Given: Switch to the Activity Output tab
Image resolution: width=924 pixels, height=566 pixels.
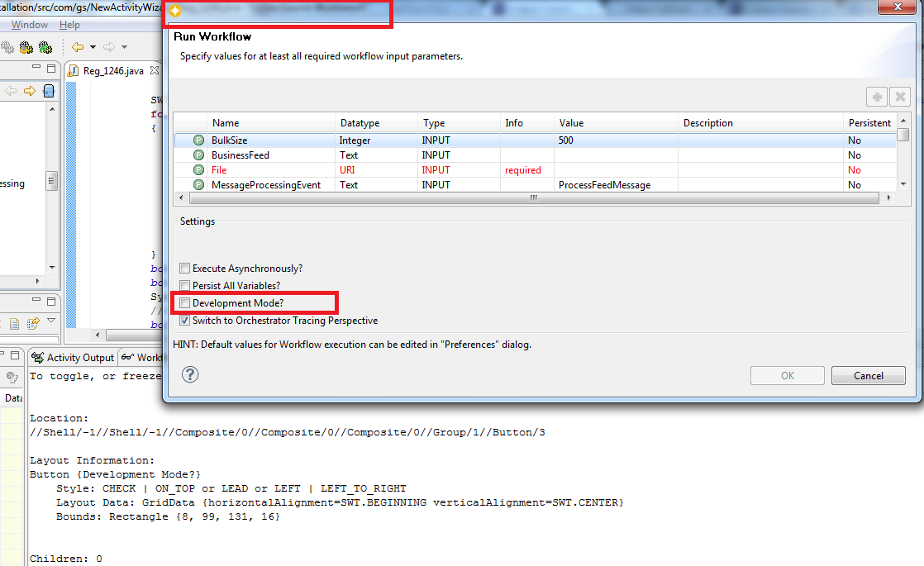Looking at the screenshot, I should pyautogui.click(x=73, y=358).
